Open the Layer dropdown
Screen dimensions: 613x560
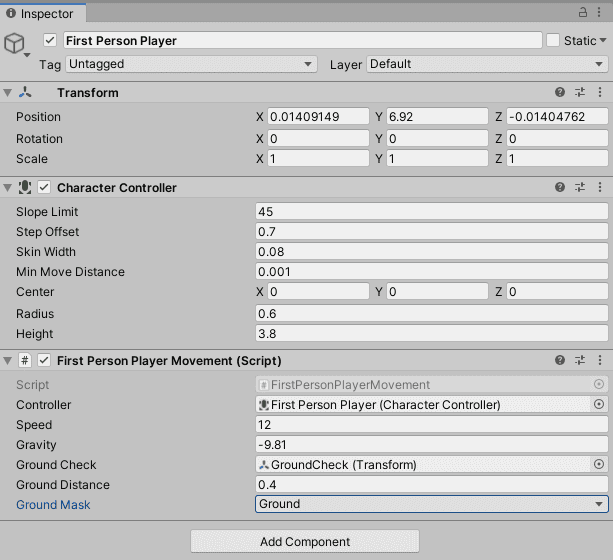coord(486,64)
